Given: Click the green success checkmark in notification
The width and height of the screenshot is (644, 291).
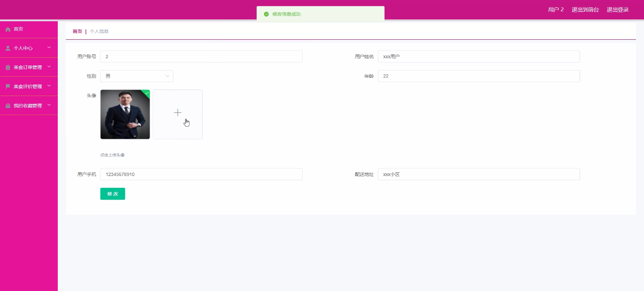Looking at the screenshot, I should click(x=266, y=14).
